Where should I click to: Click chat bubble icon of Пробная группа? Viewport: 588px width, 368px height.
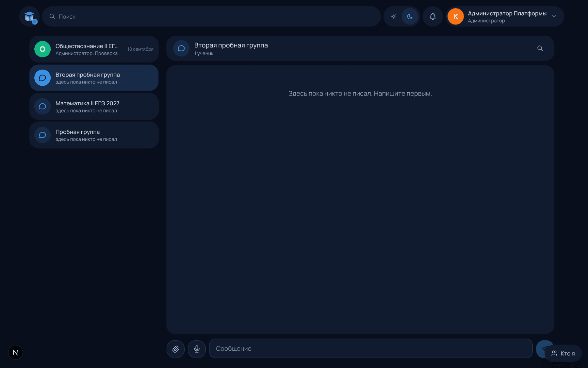tap(42, 135)
